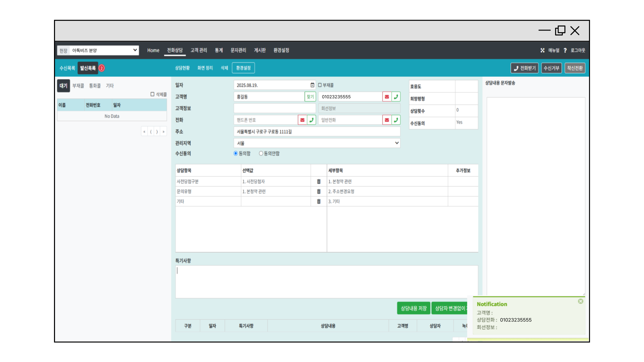
Task: Select the 동의안함 radio option
Action: point(261,154)
